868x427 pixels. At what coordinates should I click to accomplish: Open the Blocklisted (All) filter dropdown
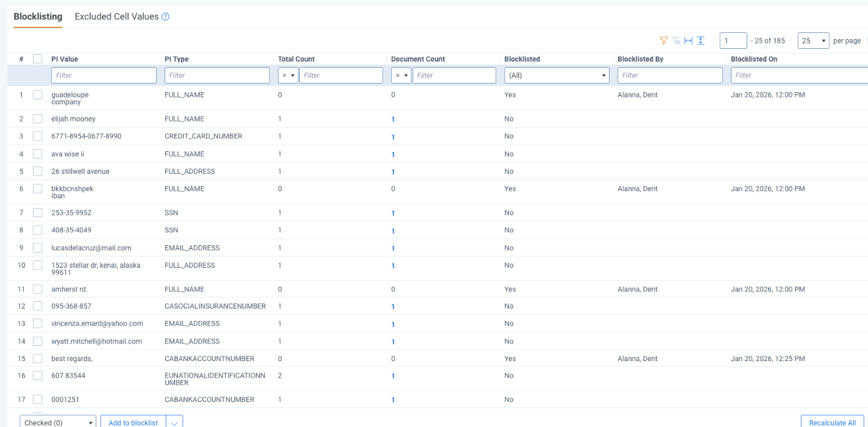557,75
